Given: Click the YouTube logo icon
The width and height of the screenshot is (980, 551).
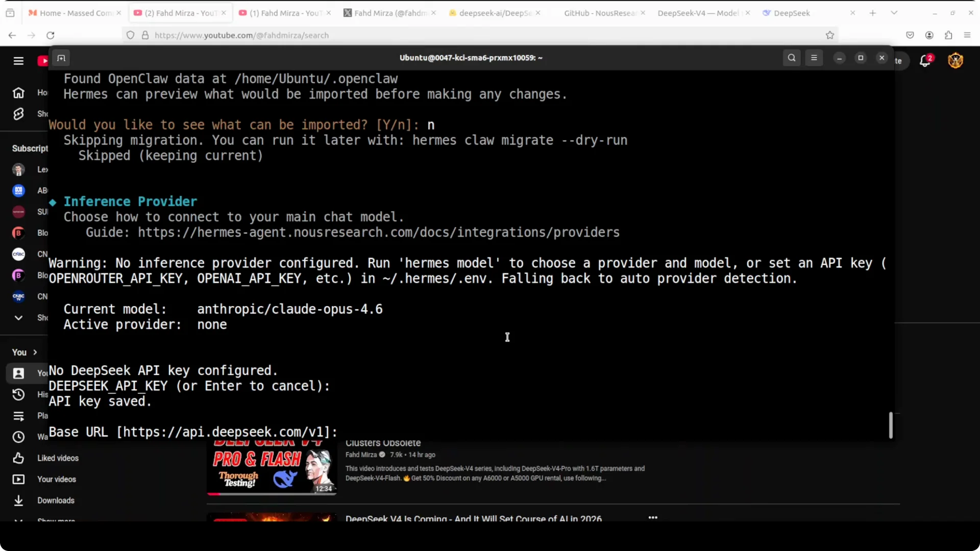Looking at the screenshot, I should coord(43,61).
